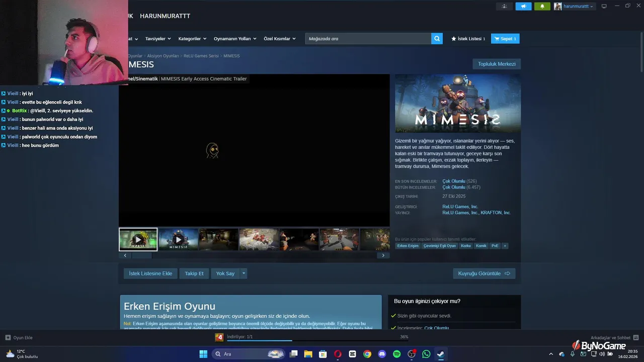Open WhatsApp from the taskbar
Image resolution: width=644 pixels, height=362 pixels.
click(x=426, y=354)
